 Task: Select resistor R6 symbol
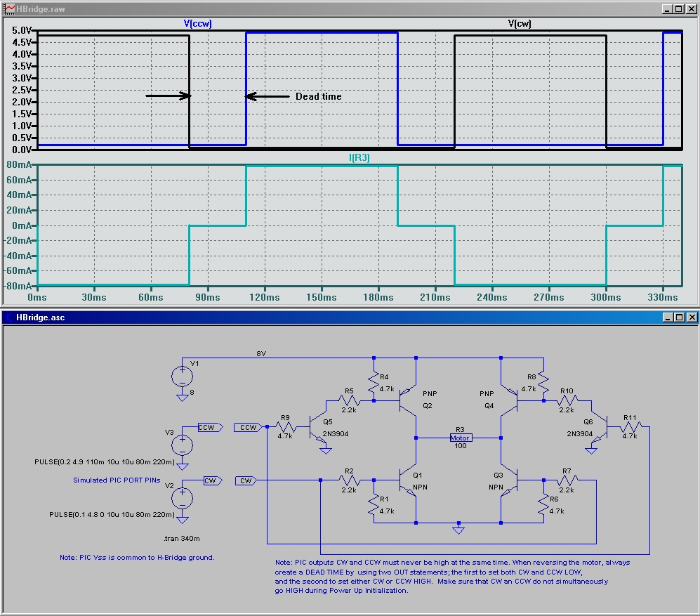(543, 506)
